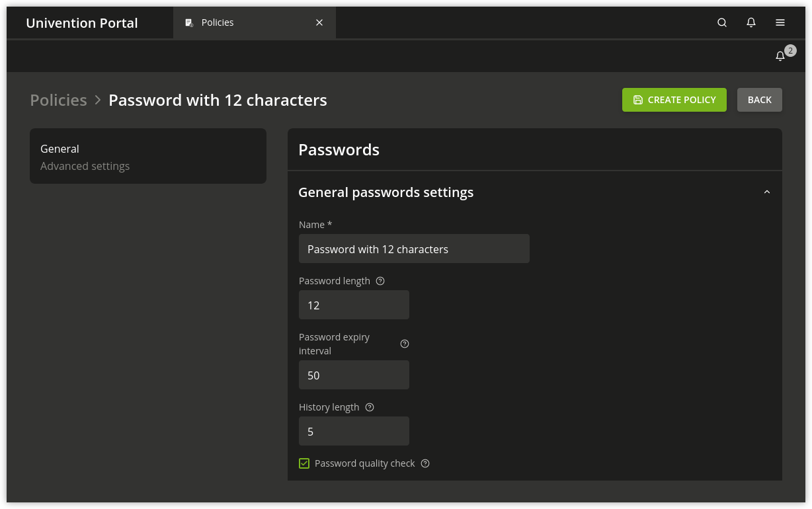Go to Policies breadcrumb link
Screen dimensions: 812x509
(x=58, y=100)
